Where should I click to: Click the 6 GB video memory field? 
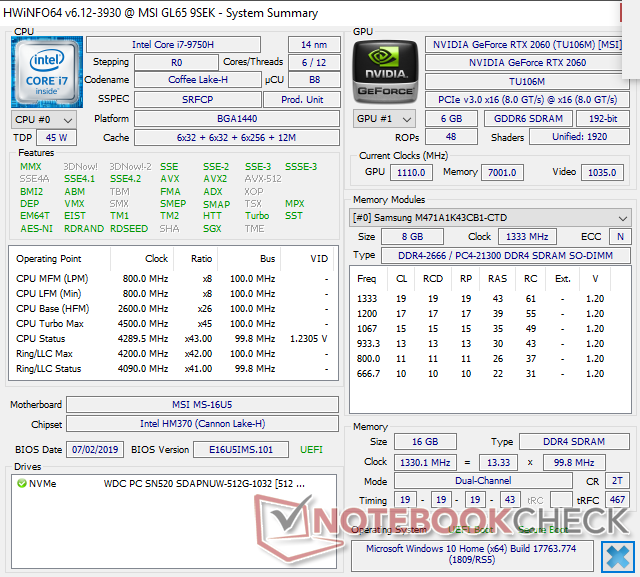pyautogui.click(x=451, y=119)
